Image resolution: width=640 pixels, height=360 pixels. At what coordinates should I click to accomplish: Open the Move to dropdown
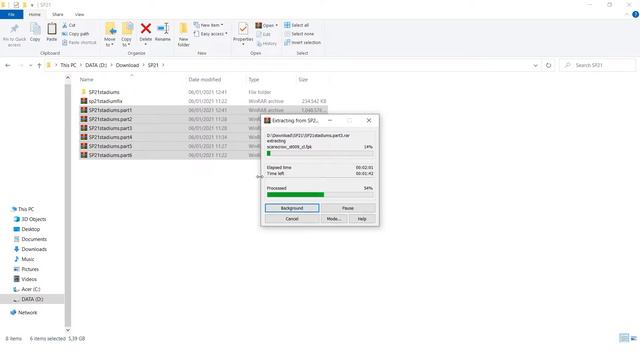110,35
